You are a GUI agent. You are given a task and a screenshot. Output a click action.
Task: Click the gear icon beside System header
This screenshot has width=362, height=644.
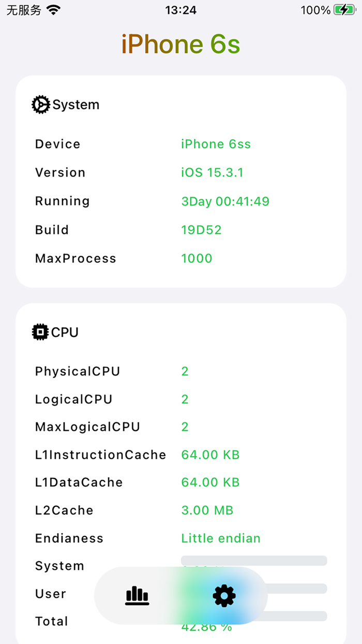coord(40,104)
